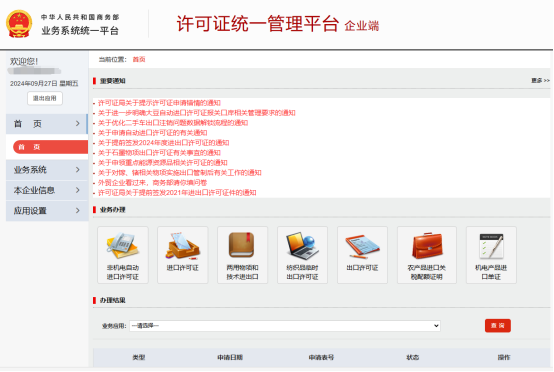
Task: Click the 业务办理 section heading
Action: [112, 210]
